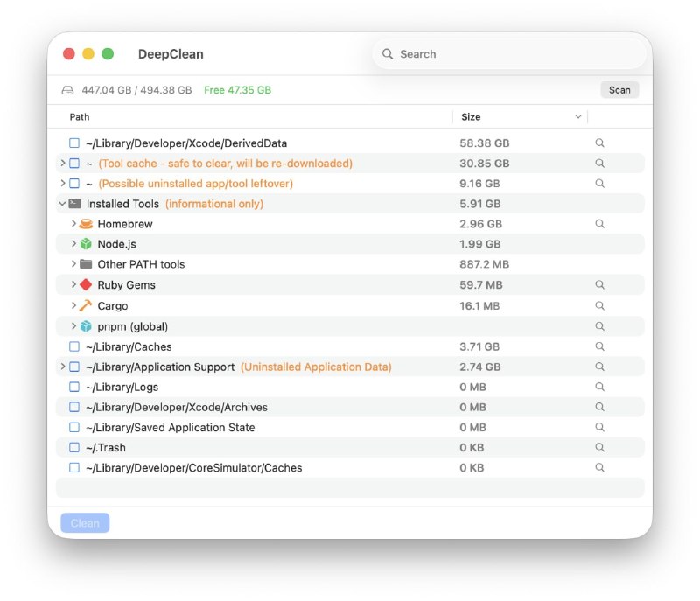
Task: Click magnifier icon in the pnpm (global) row
Action: [599, 326]
